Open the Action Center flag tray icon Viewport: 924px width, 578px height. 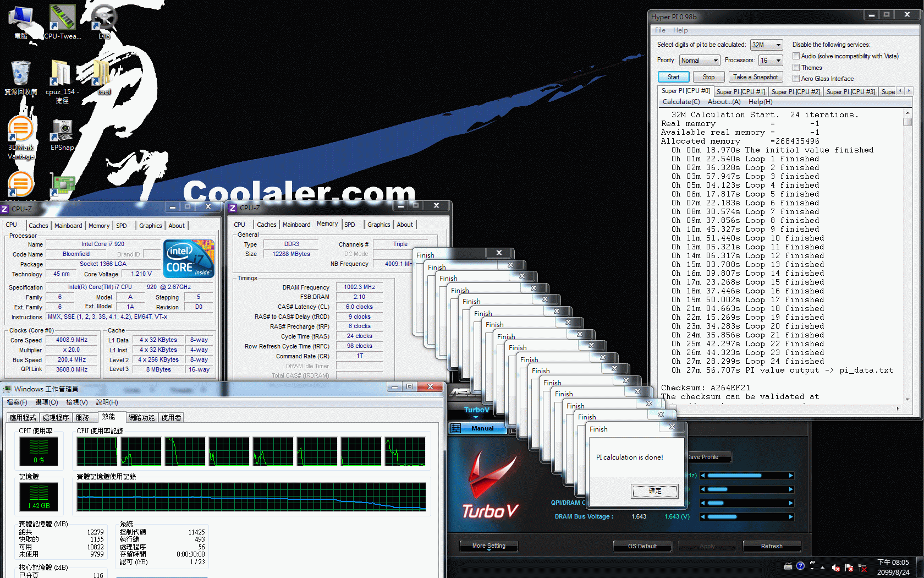(849, 568)
